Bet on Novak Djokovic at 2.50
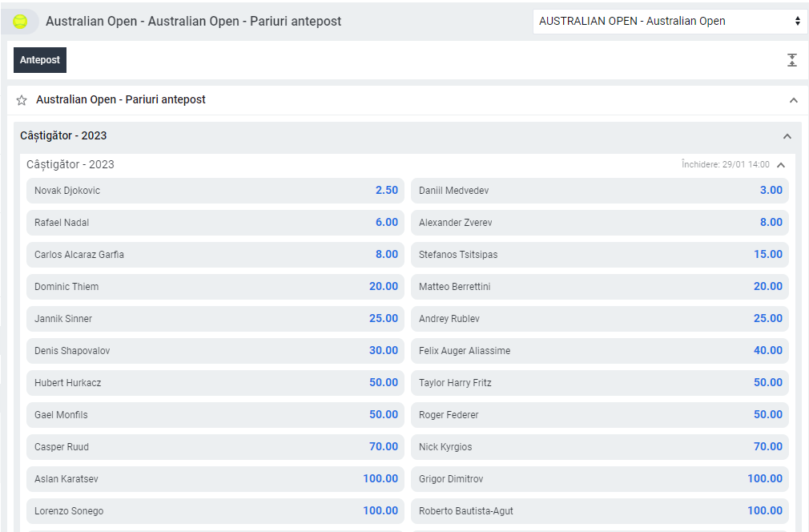809x532 pixels. [x=215, y=191]
